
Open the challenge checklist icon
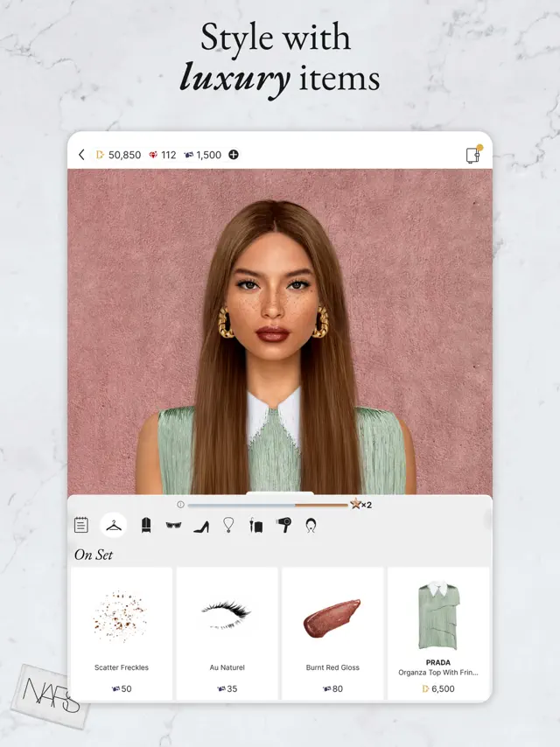point(81,525)
